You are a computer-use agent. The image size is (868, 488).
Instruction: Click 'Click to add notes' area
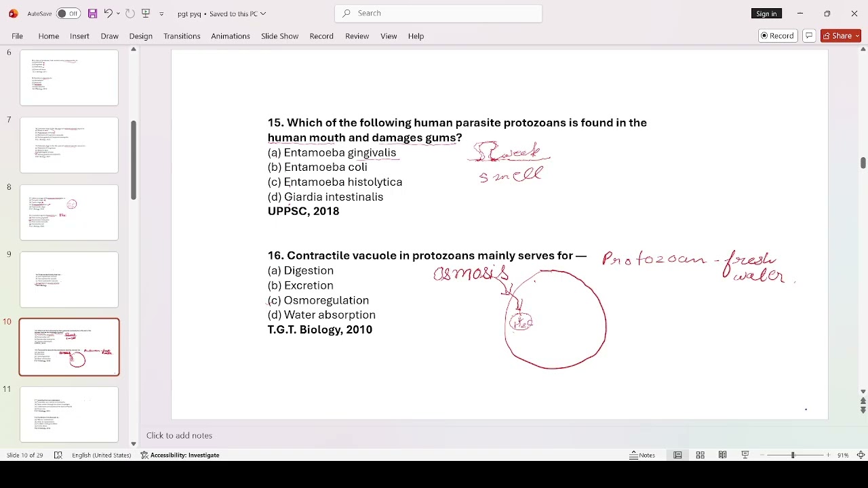[x=179, y=435]
